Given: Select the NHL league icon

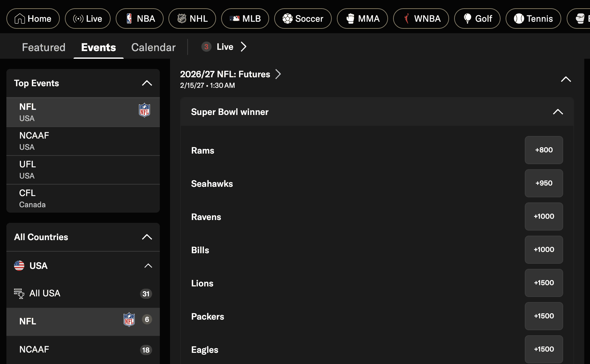Looking at the screenshot, I should 182,19.
